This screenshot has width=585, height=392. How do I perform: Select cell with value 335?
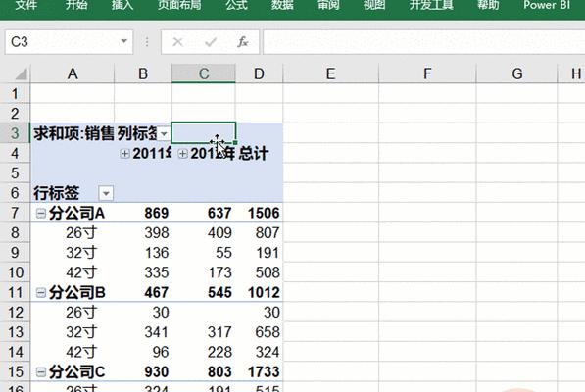pos(143,272)
